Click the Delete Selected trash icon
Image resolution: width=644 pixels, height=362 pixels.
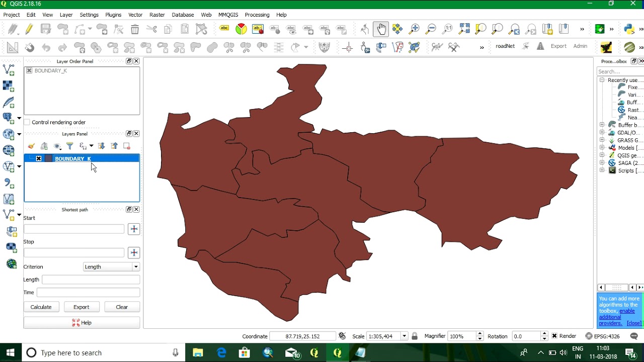[x=135, y=29]
